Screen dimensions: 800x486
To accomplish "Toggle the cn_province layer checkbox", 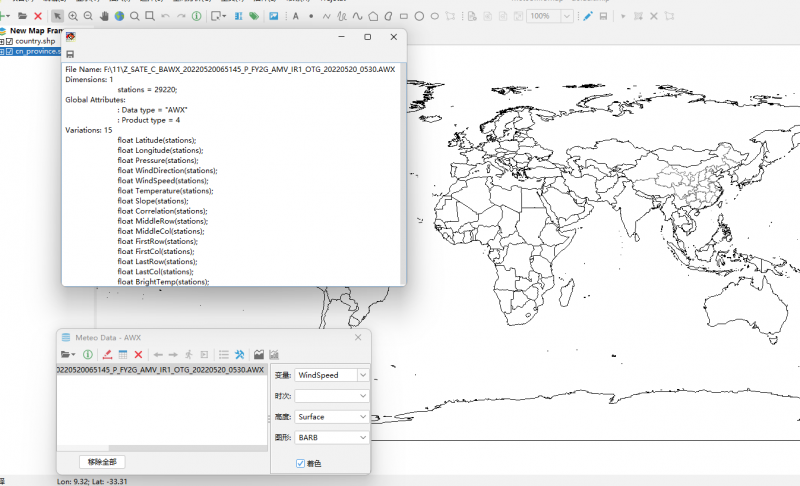I will click(10, 51).
